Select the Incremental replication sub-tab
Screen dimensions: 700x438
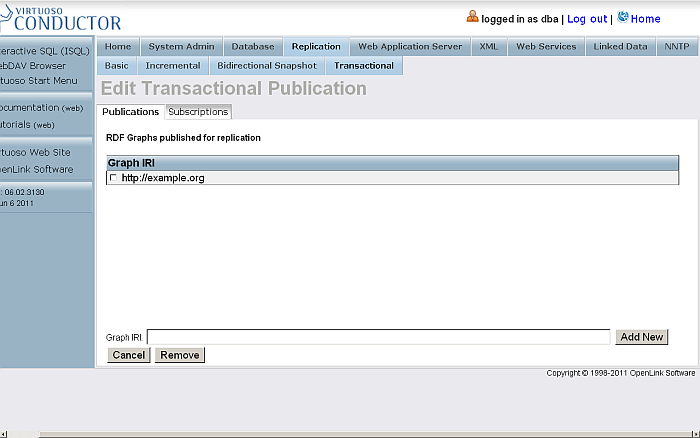[173, 66]
